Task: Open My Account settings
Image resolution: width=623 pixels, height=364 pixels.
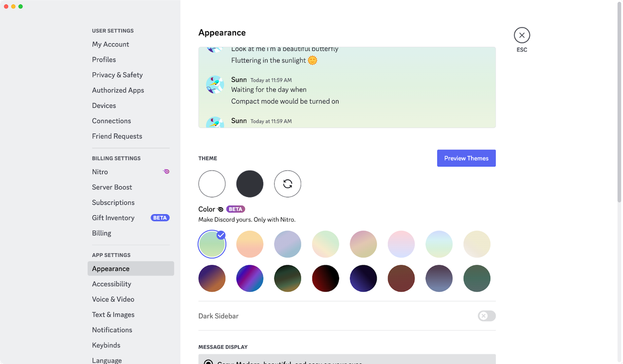Action: [x=110, y=44]
